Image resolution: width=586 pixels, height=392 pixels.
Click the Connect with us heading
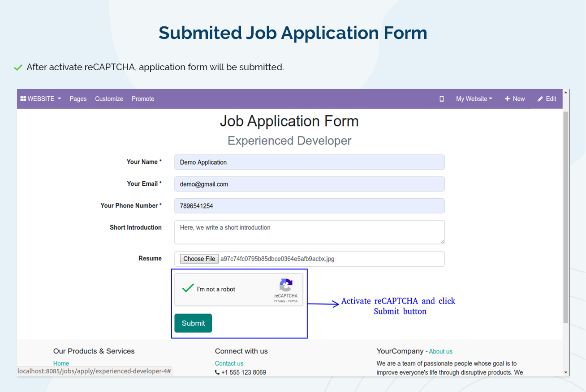(241, 351)
